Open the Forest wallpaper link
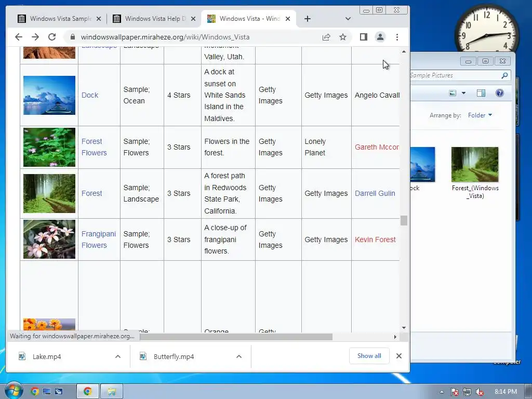 click(91, 193)
